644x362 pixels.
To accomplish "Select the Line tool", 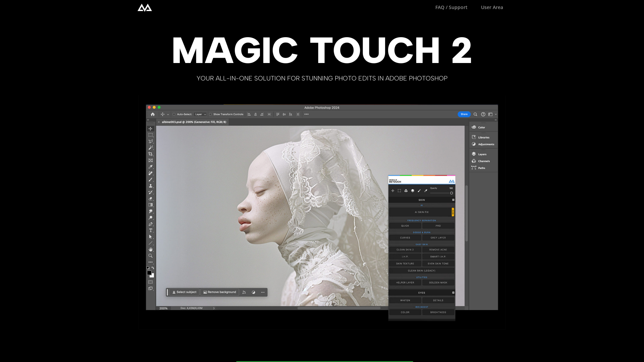I will tap(151, 243).
